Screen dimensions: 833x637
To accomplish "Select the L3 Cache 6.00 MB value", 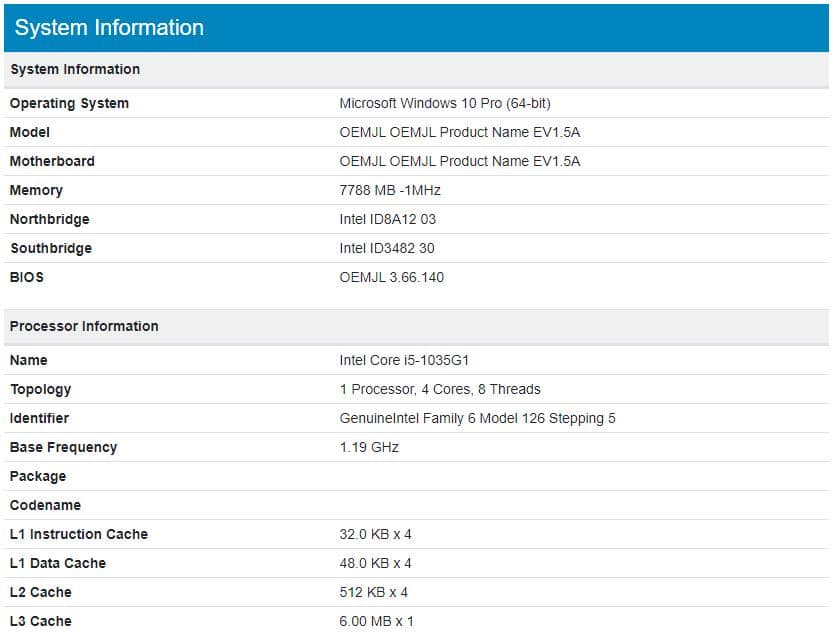I will coord(376,621).
